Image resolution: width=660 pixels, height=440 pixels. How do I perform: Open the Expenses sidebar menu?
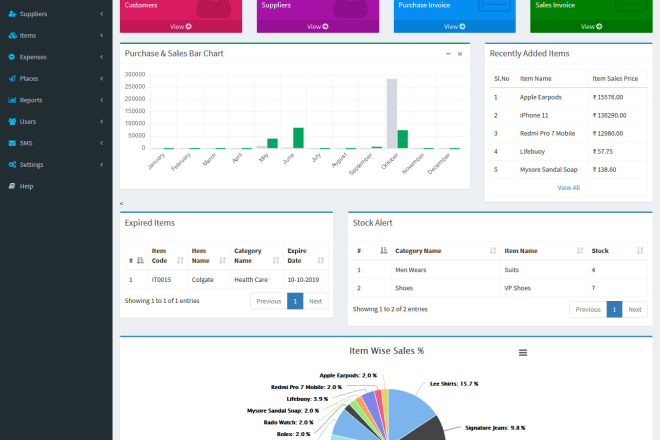pos(56,57)
